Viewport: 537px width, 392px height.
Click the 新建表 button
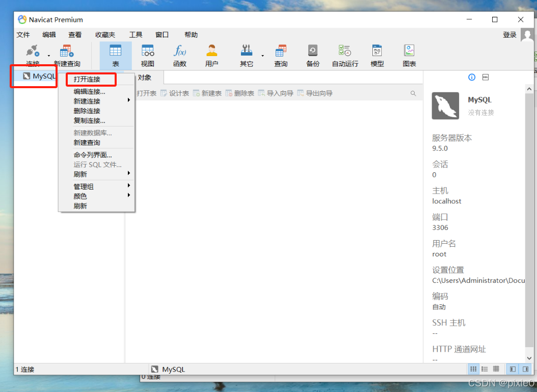pos(207,94)
